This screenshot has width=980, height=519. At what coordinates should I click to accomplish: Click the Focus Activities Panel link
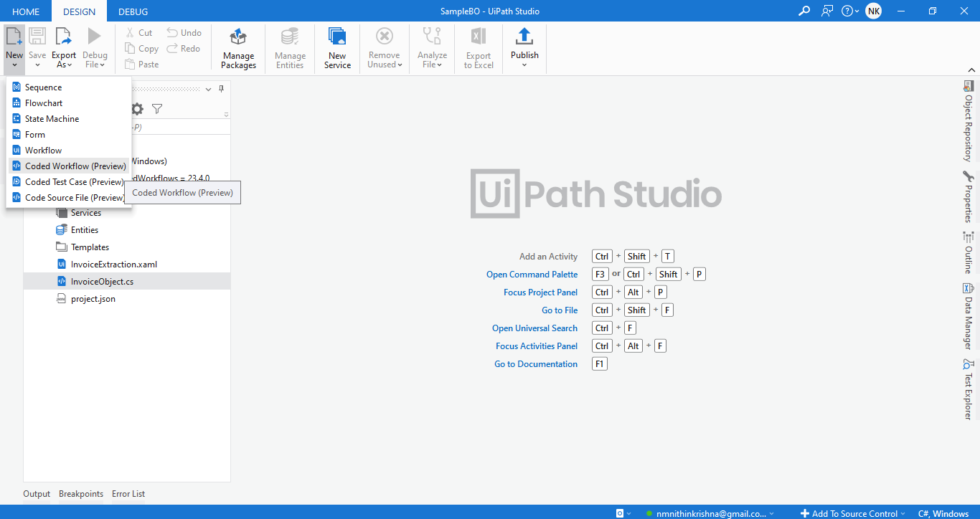pos(537,346)
